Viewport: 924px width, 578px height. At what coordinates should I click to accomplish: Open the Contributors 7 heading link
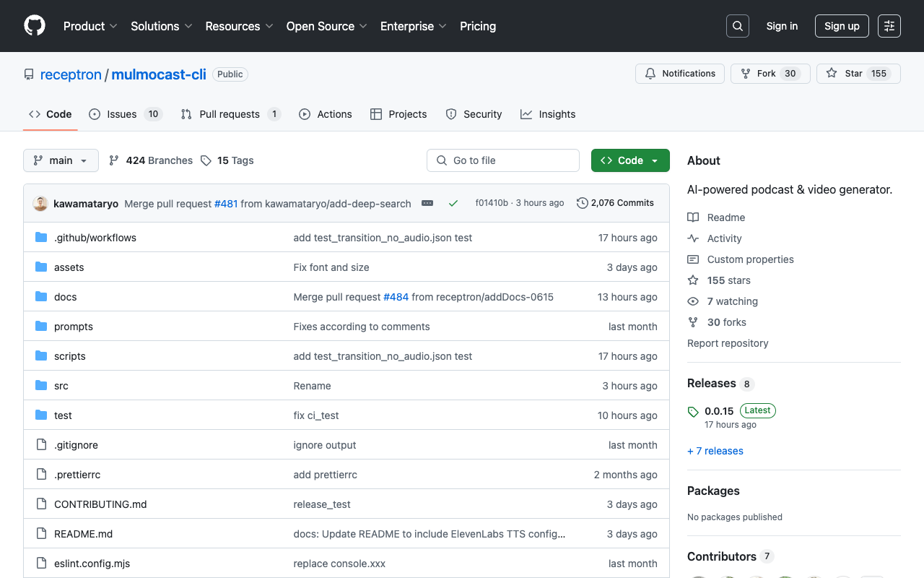(731, 556)
